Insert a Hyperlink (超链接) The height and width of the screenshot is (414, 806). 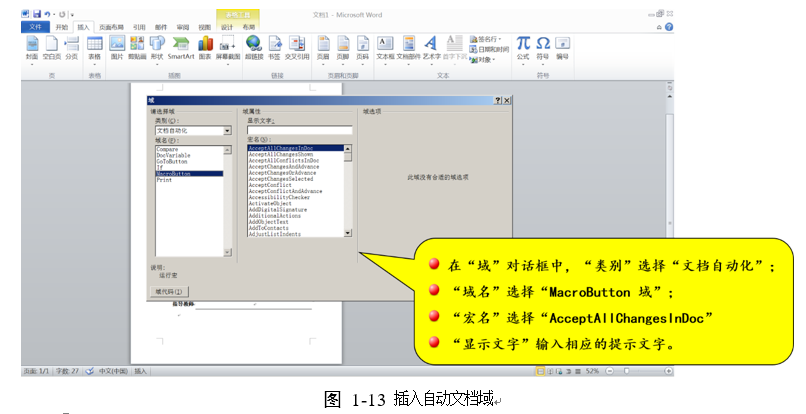(254, 48)
